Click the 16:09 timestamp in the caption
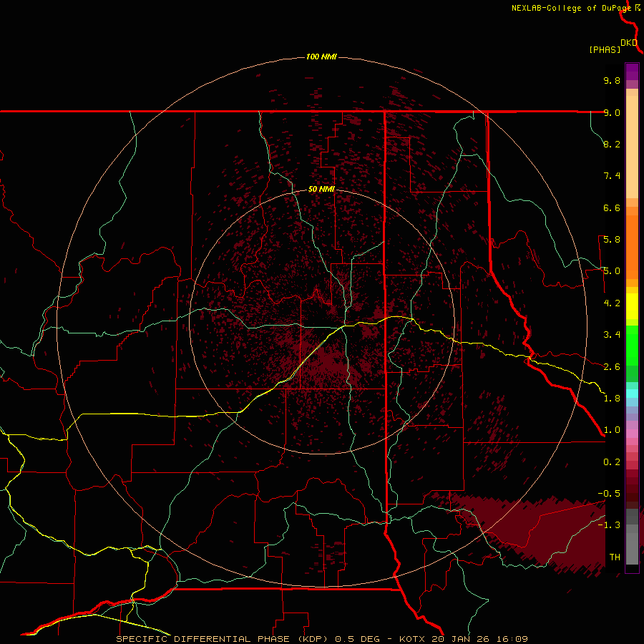Screen dimensions: 644x644 [x=513, y=639]
